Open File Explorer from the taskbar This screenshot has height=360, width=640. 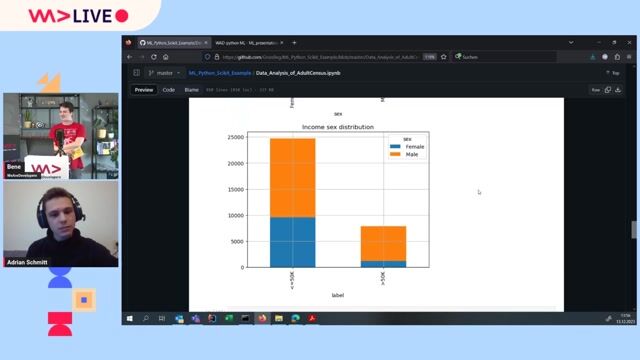point(279,318)
